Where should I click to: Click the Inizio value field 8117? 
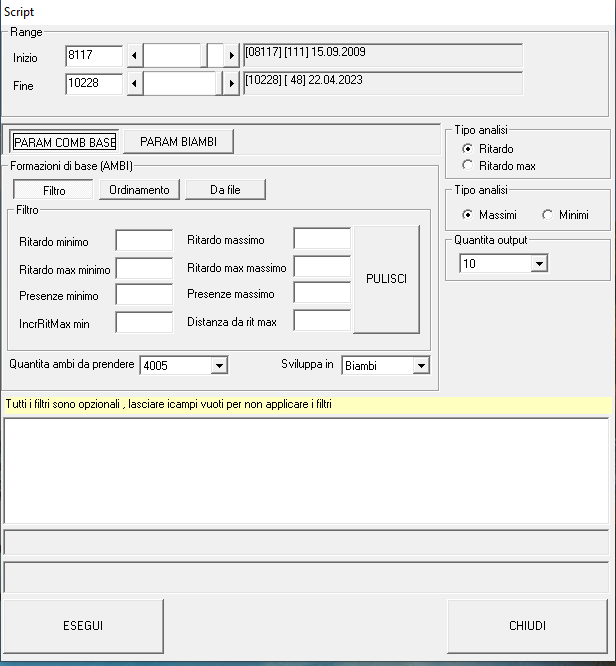94,55
